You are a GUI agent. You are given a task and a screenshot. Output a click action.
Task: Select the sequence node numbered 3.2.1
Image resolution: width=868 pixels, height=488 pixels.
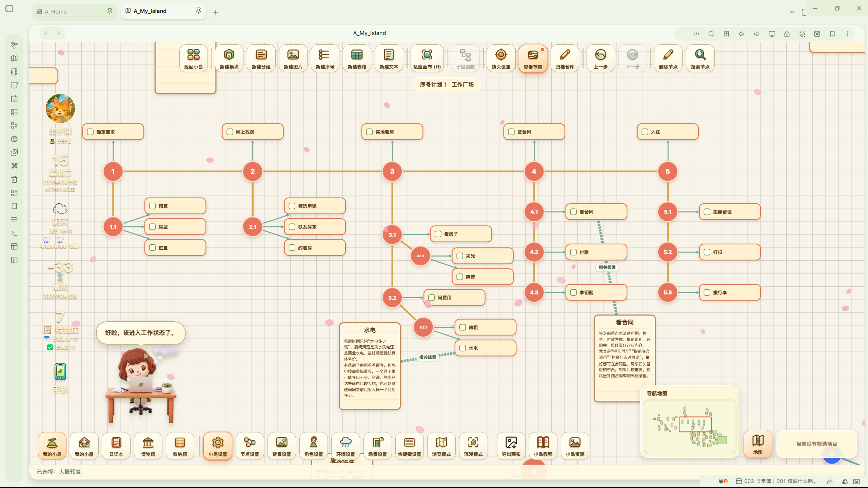pos(423,327)
